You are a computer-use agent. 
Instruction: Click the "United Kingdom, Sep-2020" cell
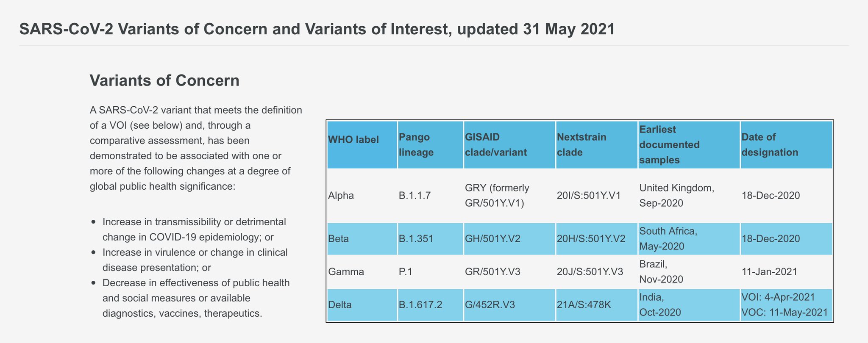tap(676, 196)
